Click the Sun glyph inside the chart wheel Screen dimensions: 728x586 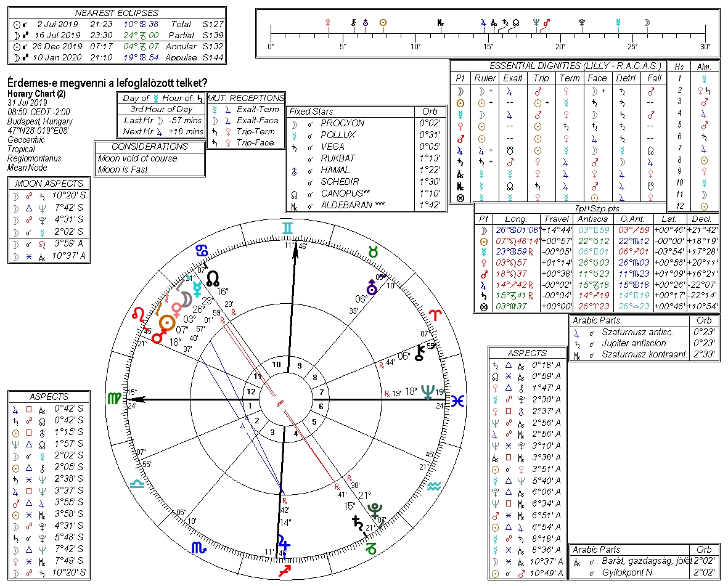point(167,322)
